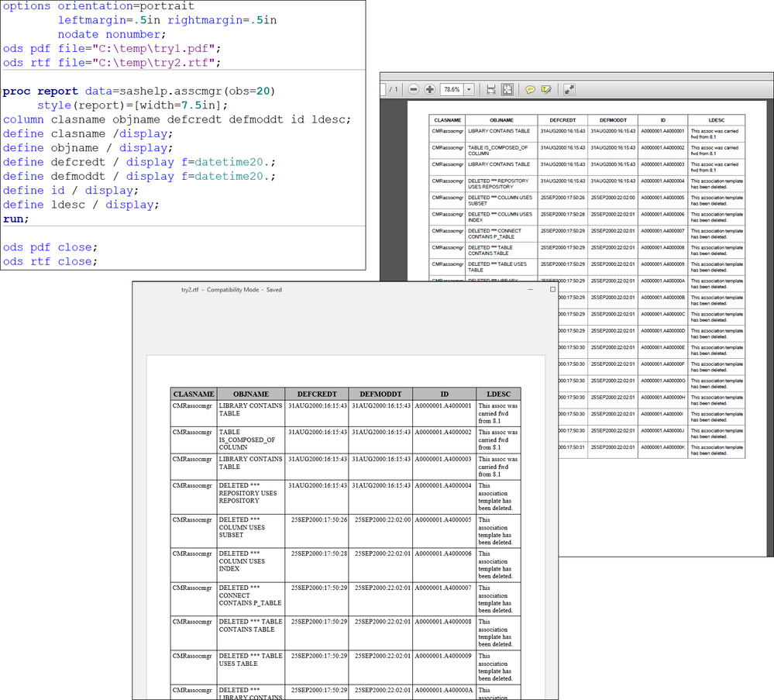Click the PDF page number input box
Image resolution: width=774 pixels, height=700 pixels.
point(383,89)
